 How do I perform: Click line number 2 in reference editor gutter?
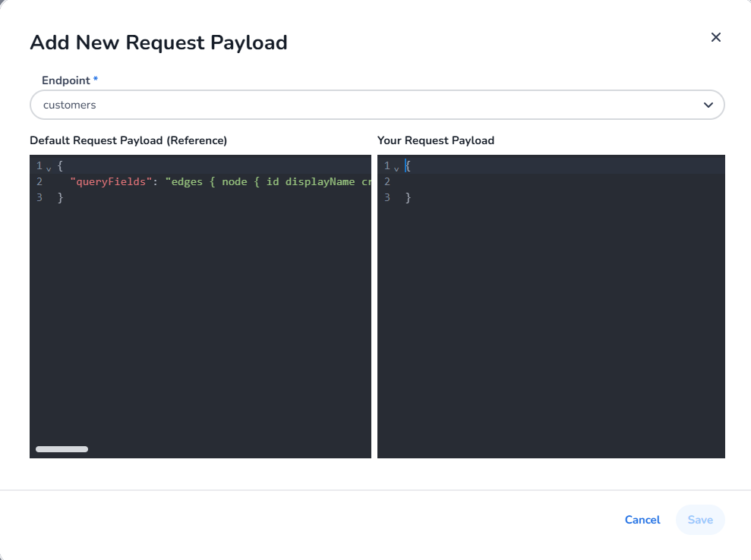(39, 182)
